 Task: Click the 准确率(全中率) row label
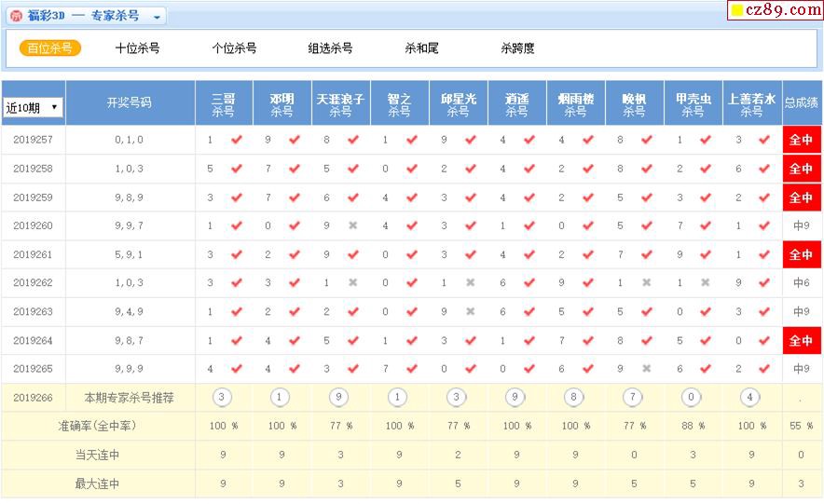[98, 426]
